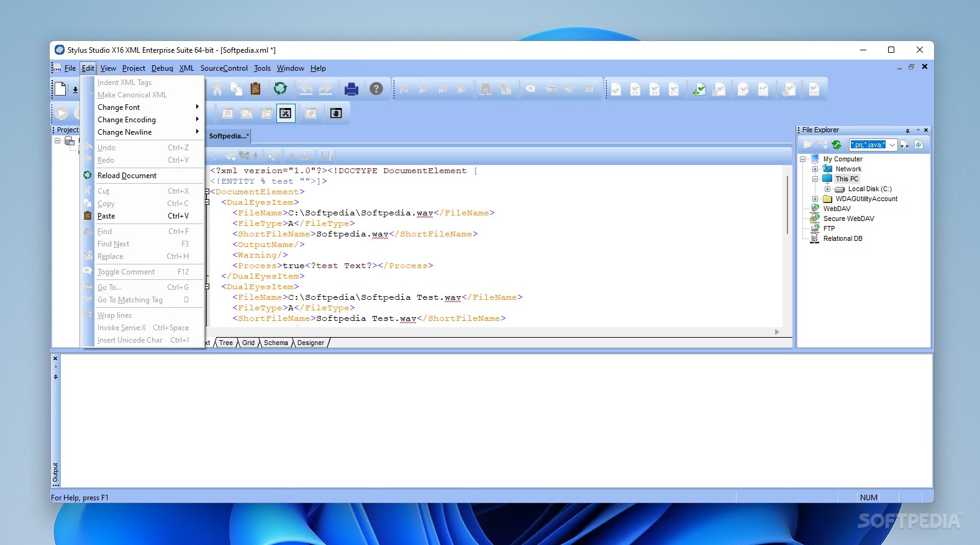Viewport: 980px width, 545px height.
Task: Open the View menu
Action: pos(108,68)
